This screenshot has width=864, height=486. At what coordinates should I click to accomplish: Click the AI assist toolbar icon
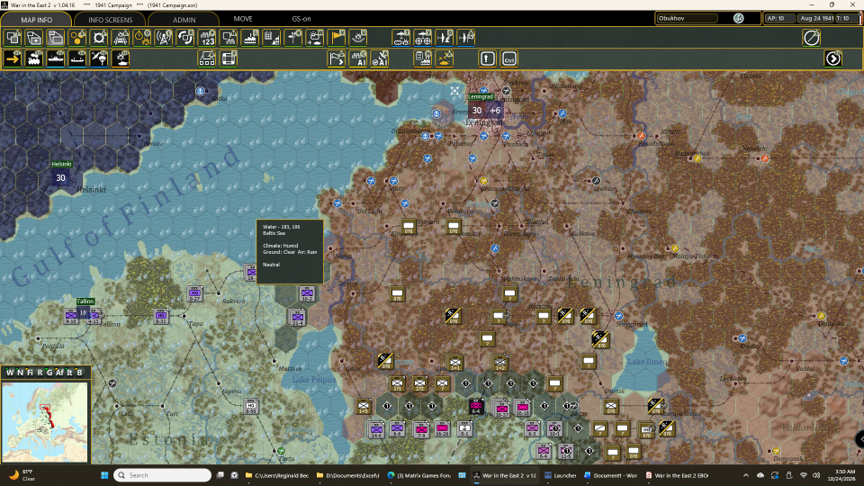tap(358, 58)
